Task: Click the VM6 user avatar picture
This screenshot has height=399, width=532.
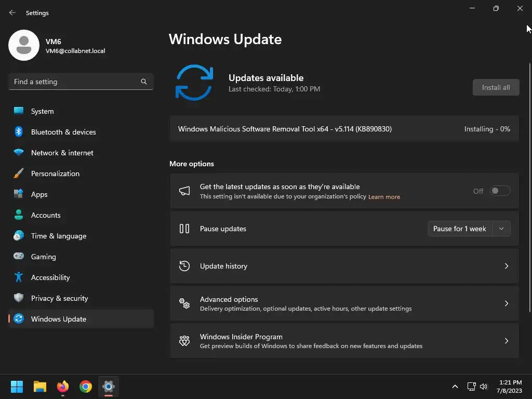Action: pyautogui.click(x=24, y=45)
